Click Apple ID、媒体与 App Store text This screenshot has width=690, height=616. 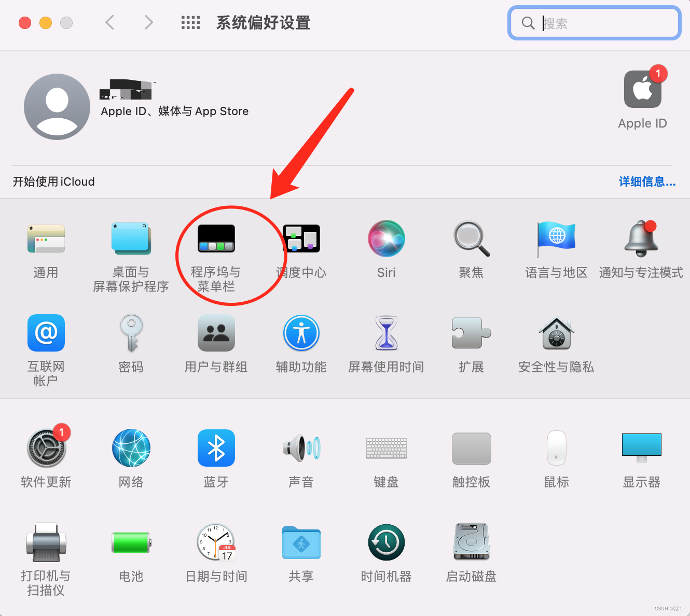174,111
